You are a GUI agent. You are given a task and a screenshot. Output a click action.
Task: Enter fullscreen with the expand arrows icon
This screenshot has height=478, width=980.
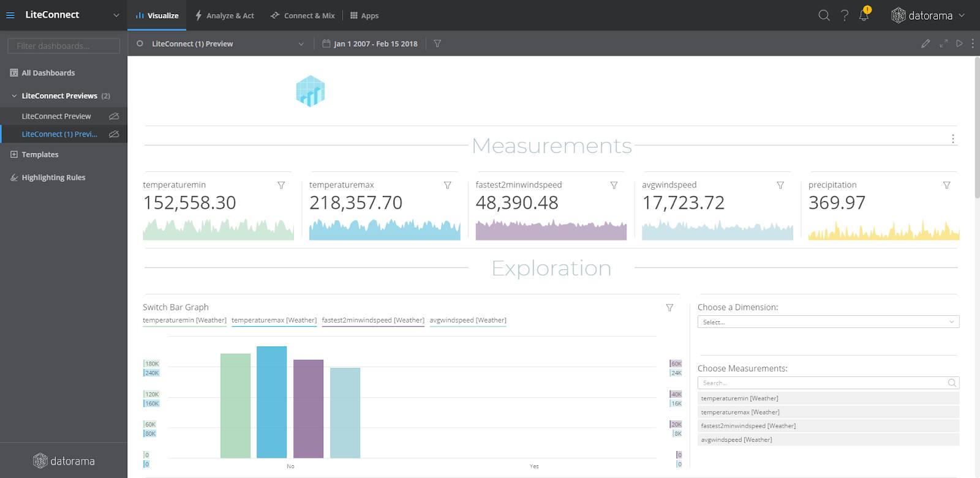(943, 43)
